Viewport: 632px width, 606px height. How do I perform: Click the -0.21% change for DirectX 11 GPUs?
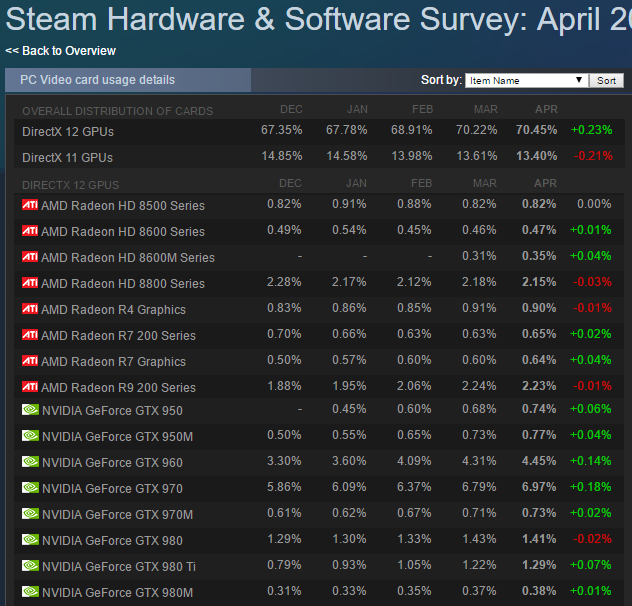pos(593,156)
